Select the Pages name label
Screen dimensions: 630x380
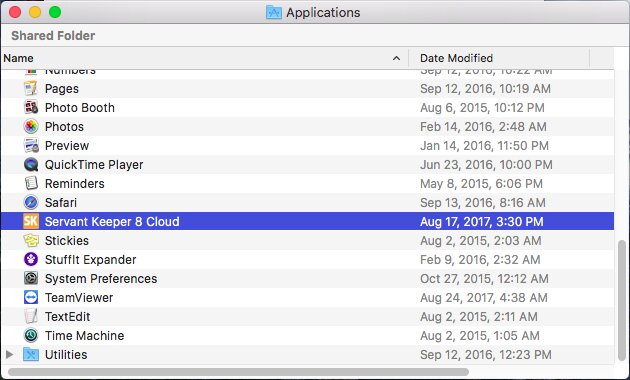coord(62,89)
